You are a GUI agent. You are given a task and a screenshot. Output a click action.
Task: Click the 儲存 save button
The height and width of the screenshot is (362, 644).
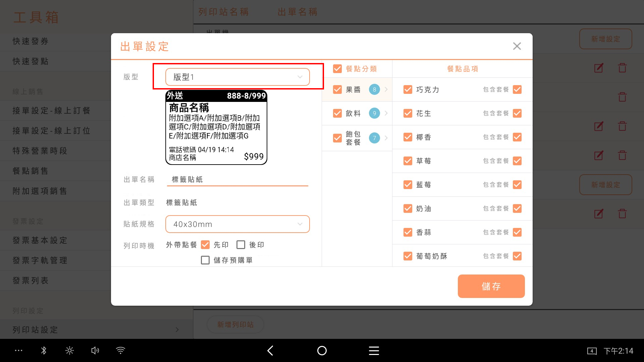point(491,286)
